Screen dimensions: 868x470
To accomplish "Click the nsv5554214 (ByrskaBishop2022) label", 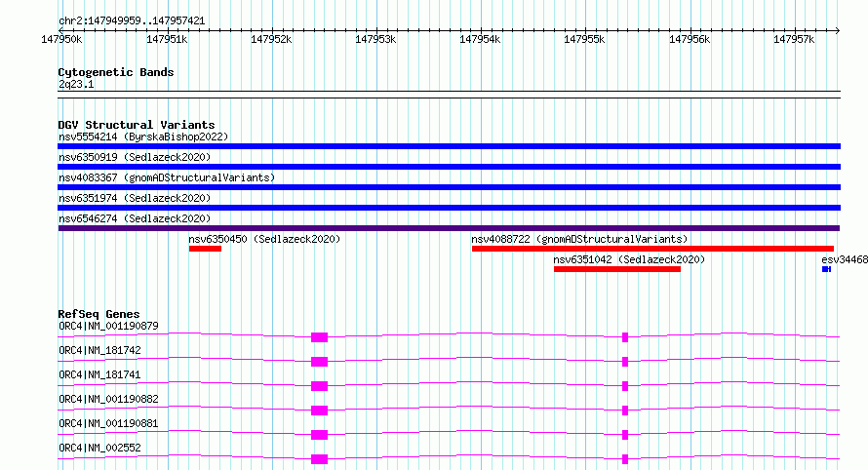I will (143, 137).
